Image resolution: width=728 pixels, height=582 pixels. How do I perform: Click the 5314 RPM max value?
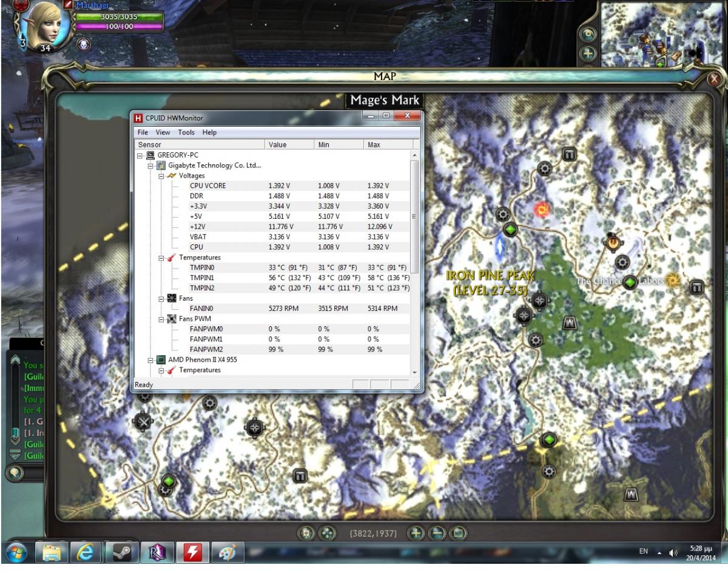pyautogui.click(x=382, y=309)
